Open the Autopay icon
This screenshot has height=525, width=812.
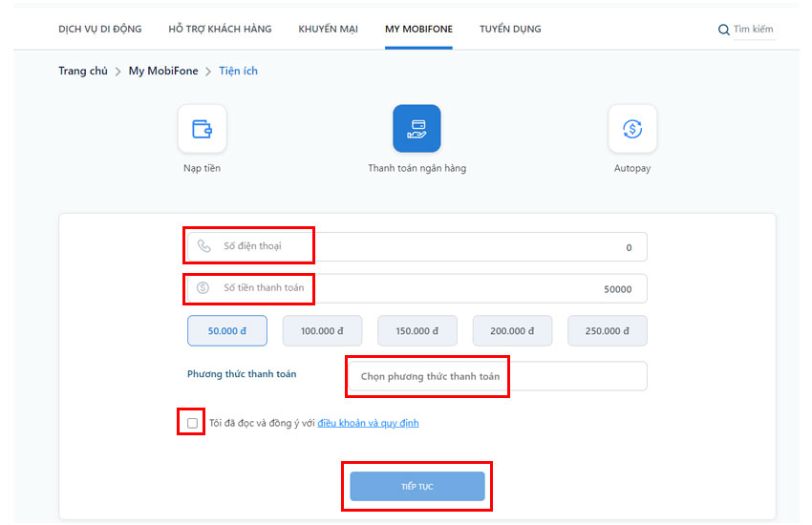[x=632, y=129]
